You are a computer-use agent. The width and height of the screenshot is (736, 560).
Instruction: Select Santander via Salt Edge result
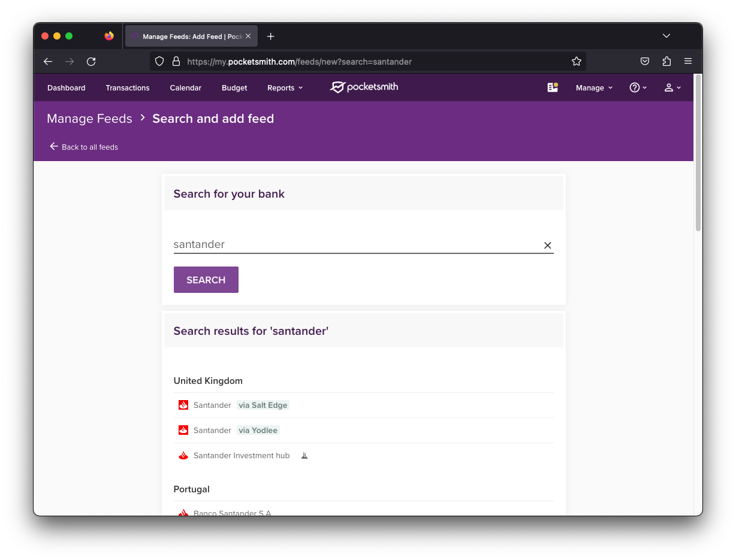click(234, 405)
